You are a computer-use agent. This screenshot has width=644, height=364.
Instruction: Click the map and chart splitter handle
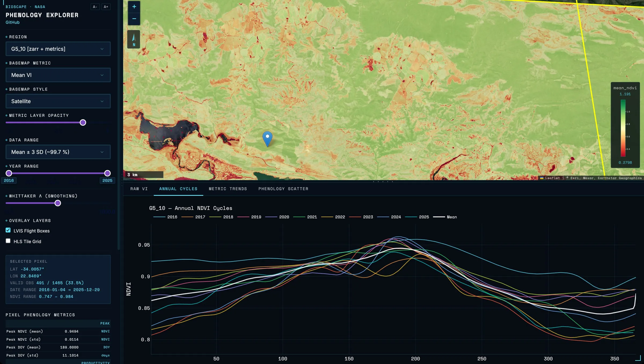[383, 182]
